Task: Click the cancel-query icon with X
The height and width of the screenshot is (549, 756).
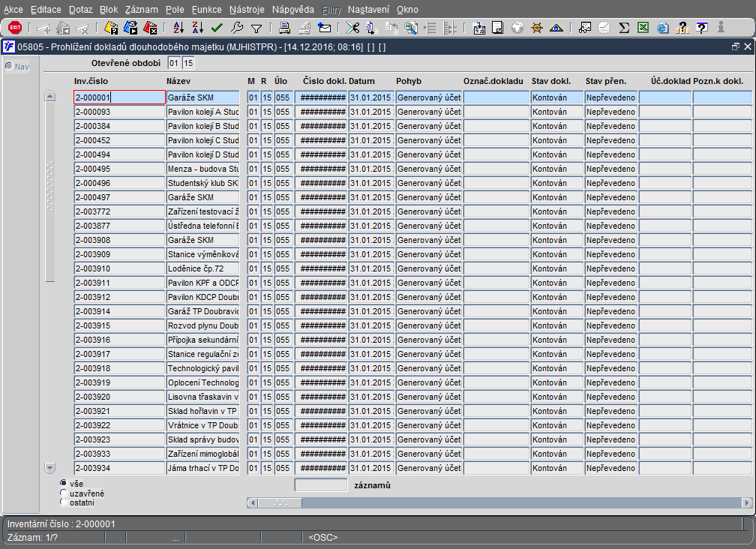Action: [x=150, y=28]
